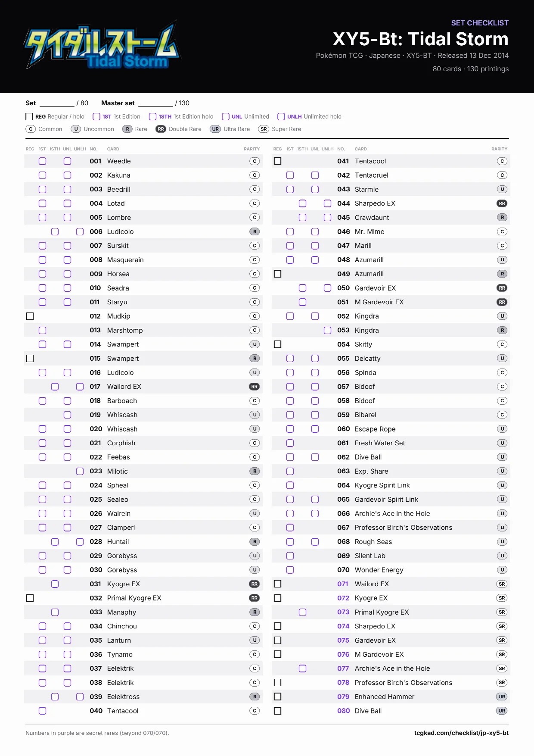Click the Set count blank field
534x756 pixels.
pos(57,103)
